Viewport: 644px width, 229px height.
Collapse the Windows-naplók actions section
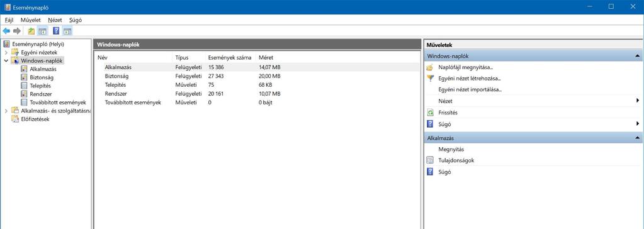[x=637, y=56]
